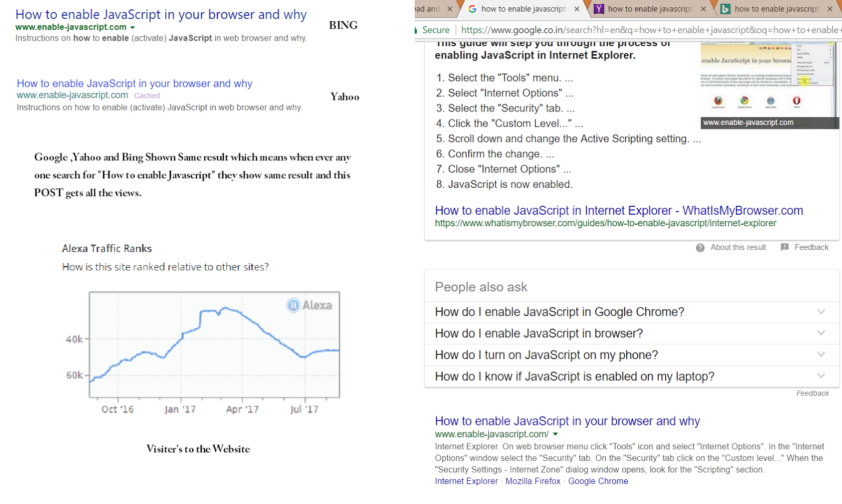Open the Internet Explorer sitelink
This screenshot has height=504, width=842.
pyautogui.click(x=466, y=481)
